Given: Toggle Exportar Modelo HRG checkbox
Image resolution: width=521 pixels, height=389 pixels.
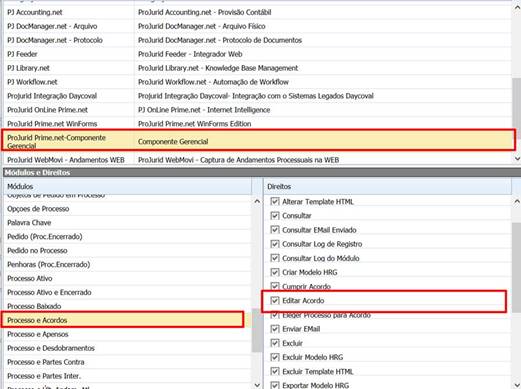Looking at the screenshot, I should (x=275, y=385).
